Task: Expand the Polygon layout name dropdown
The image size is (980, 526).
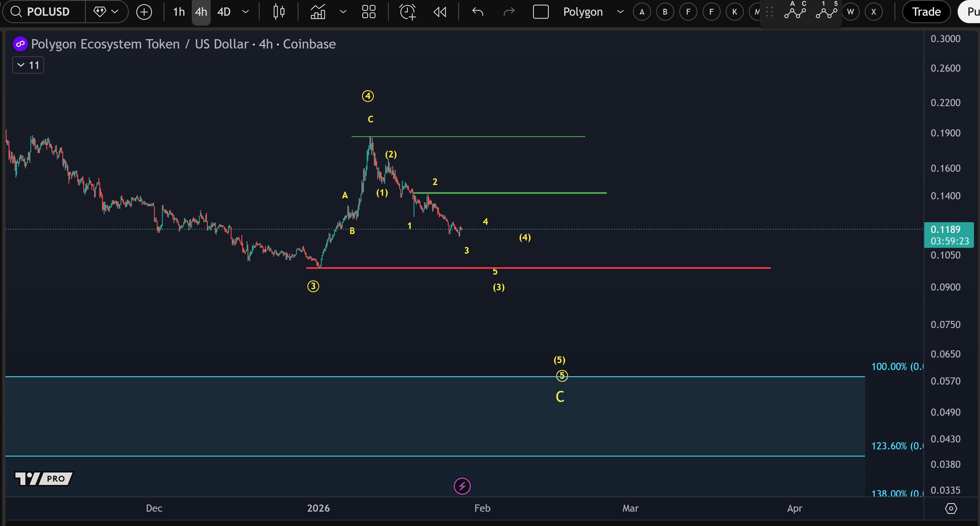Action: [x=620, y=12]
